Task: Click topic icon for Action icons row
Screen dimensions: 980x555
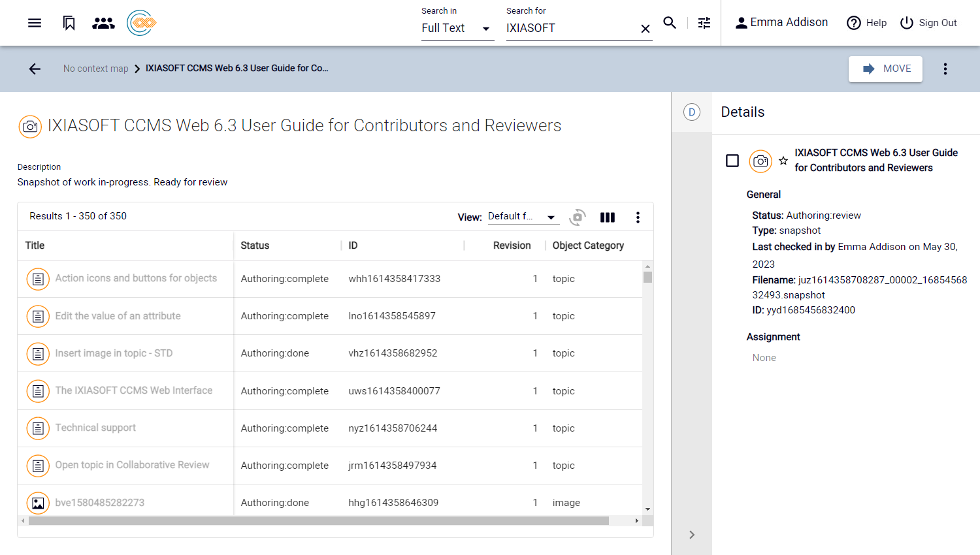Action: (x=38, y=279)
